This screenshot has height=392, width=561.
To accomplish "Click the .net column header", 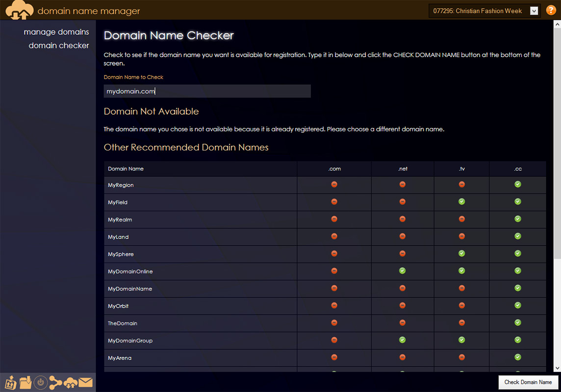I will [x=403, y=169].
